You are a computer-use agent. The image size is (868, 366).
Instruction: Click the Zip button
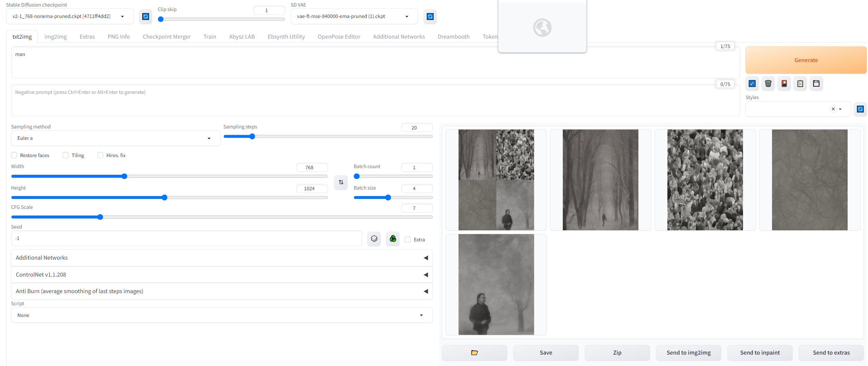617,353
